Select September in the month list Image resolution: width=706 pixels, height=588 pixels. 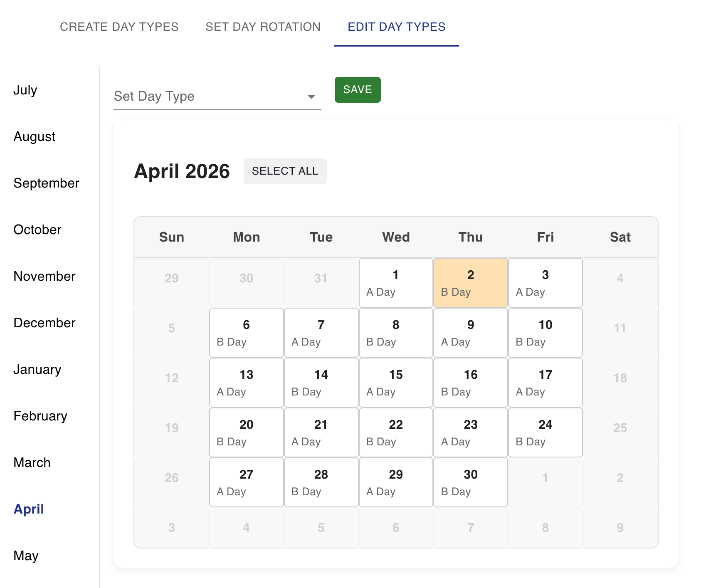pos(46,183)
